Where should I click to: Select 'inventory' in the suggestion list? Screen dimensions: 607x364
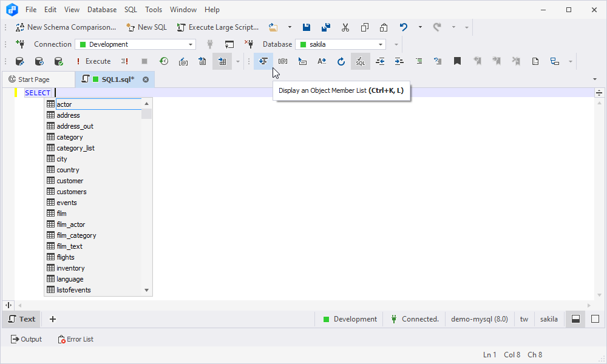click(x=93, y=268)
